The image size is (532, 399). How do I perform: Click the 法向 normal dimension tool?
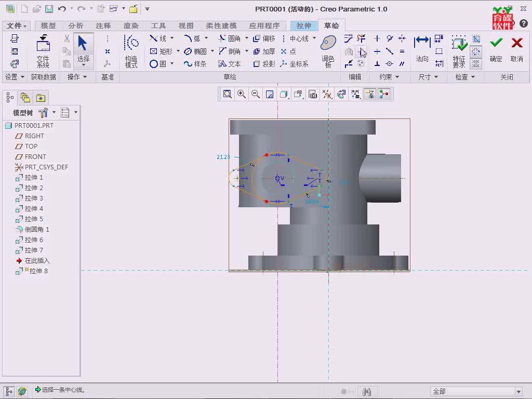[x=422, y=49]
